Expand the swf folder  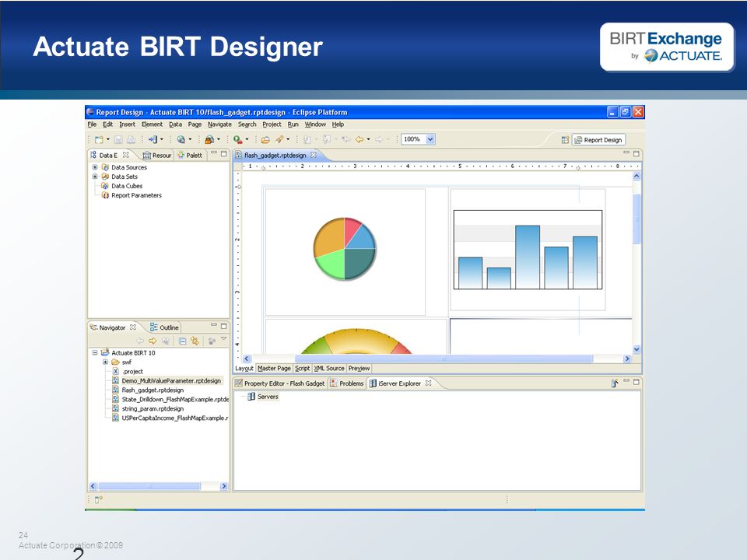coord(105,362)
